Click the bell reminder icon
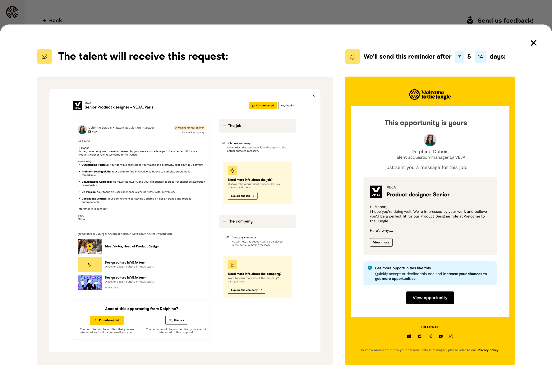Viewport: 552px width, 392px height. pos(353,56)
